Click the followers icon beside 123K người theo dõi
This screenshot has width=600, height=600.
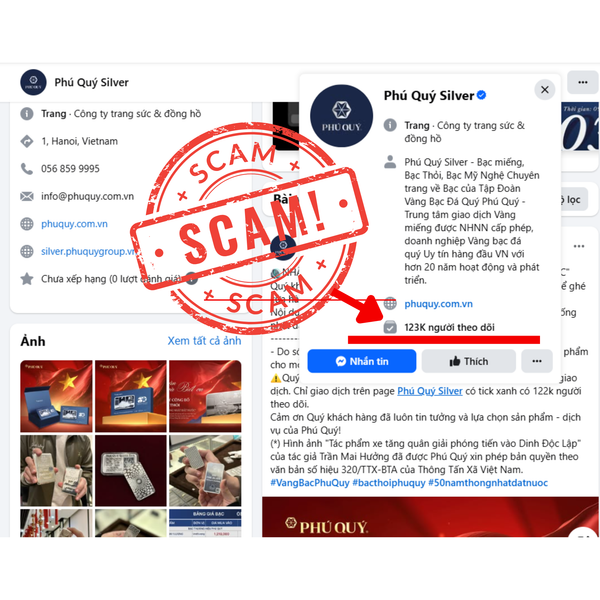(x=390, y=327)
